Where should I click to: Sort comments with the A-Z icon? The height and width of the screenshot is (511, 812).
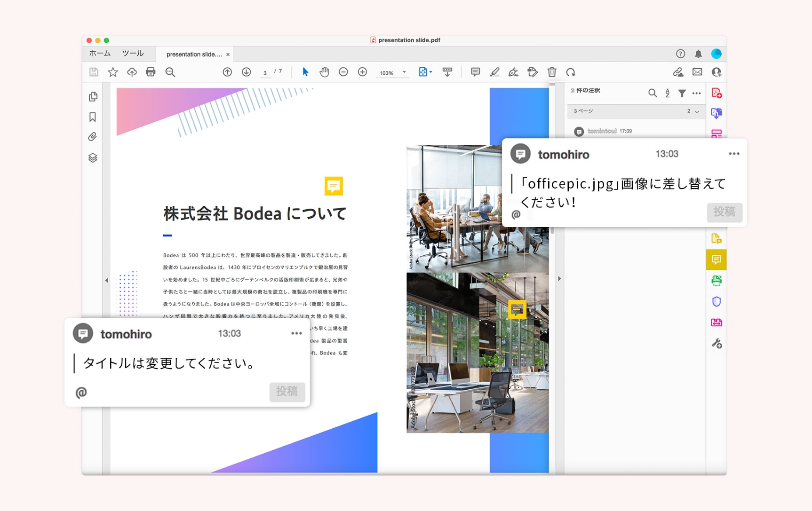pyautogui.click(x=668, y=93)
